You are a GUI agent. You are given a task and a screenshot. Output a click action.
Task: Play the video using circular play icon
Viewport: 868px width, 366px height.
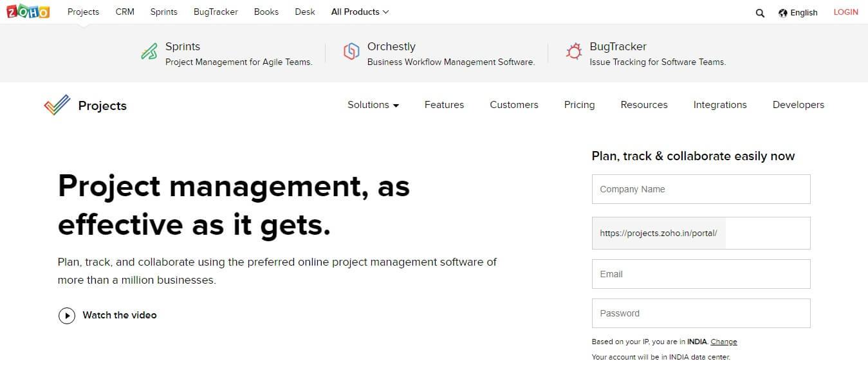pos(67,315)
